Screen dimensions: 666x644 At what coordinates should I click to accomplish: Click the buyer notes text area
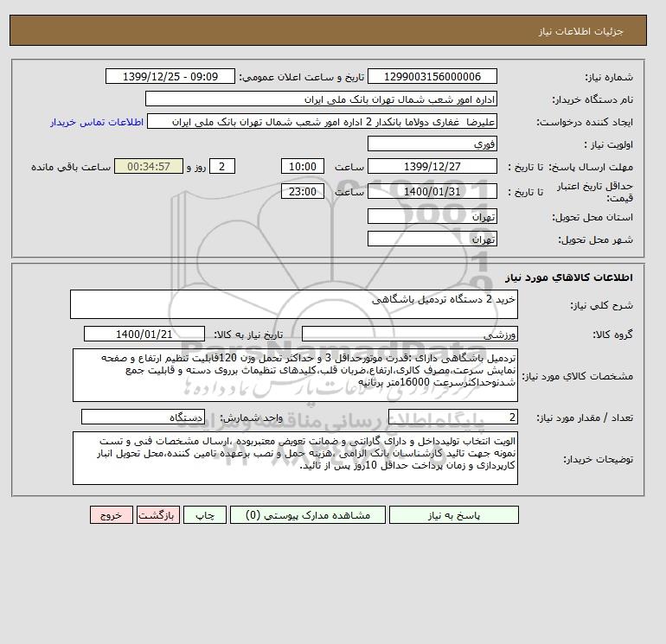(x=295, y=458)
